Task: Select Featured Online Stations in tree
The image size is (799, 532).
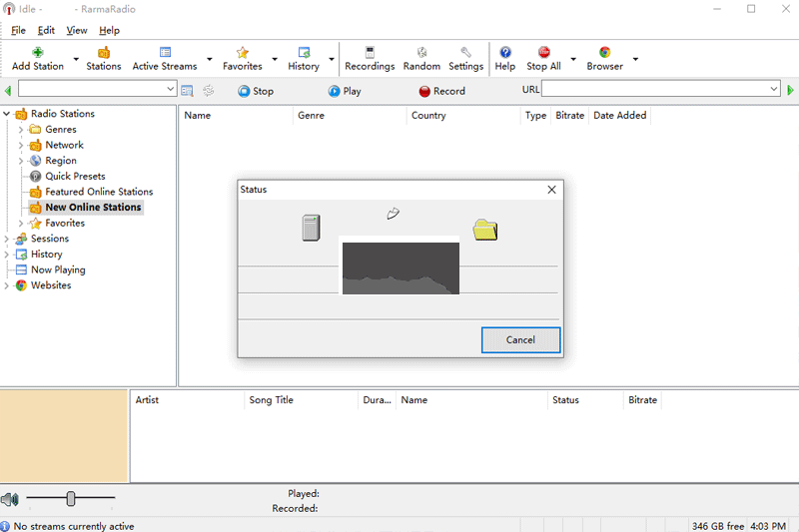Action: click(99, 192)
